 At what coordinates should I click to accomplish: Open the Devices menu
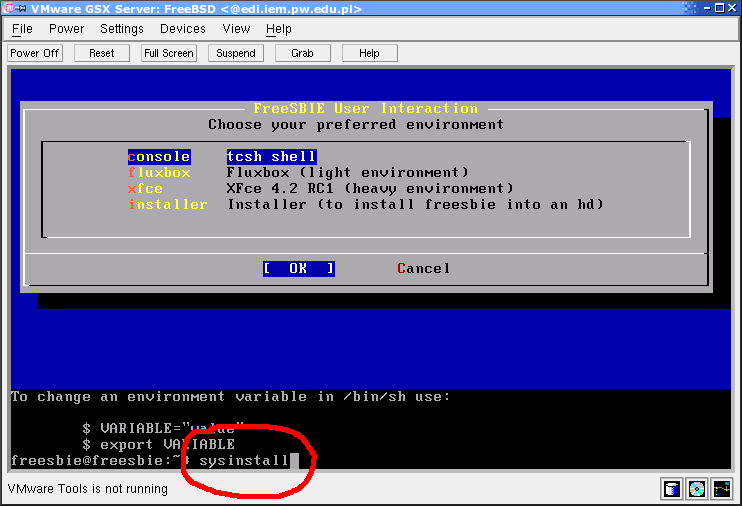(183, 29)
